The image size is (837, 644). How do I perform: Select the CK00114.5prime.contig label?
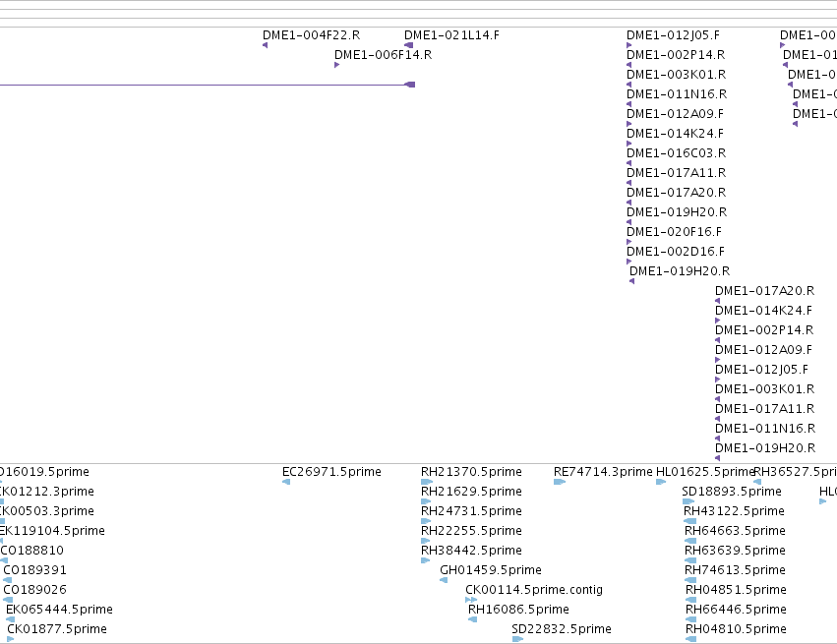tap(534, 590)
